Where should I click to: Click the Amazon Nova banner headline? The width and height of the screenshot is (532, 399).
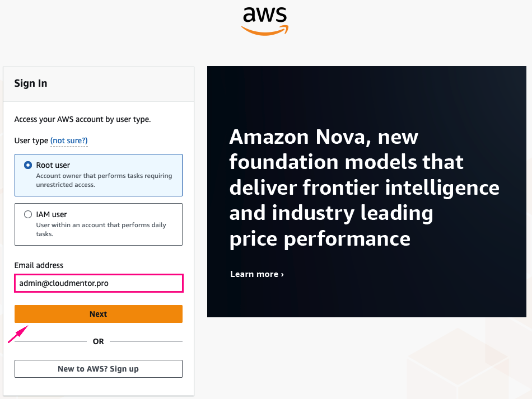(x=364, y=187)
